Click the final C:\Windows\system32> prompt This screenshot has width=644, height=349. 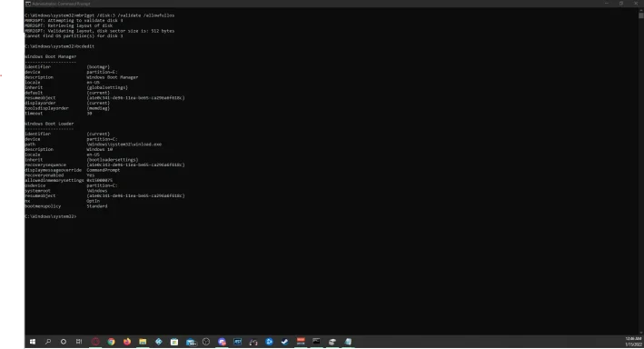coord(51,216)
